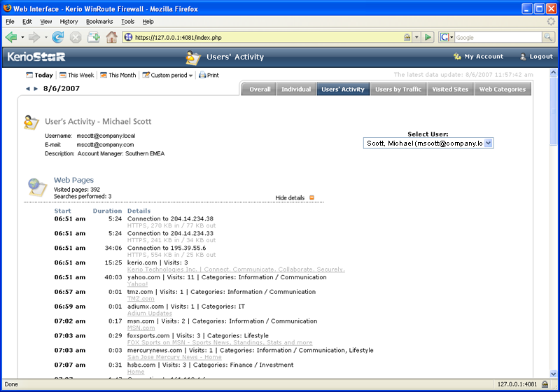Click the Web Pages globe icon
Screen dimensions: 560x392
pyautogui.click(x=37, y=187)
